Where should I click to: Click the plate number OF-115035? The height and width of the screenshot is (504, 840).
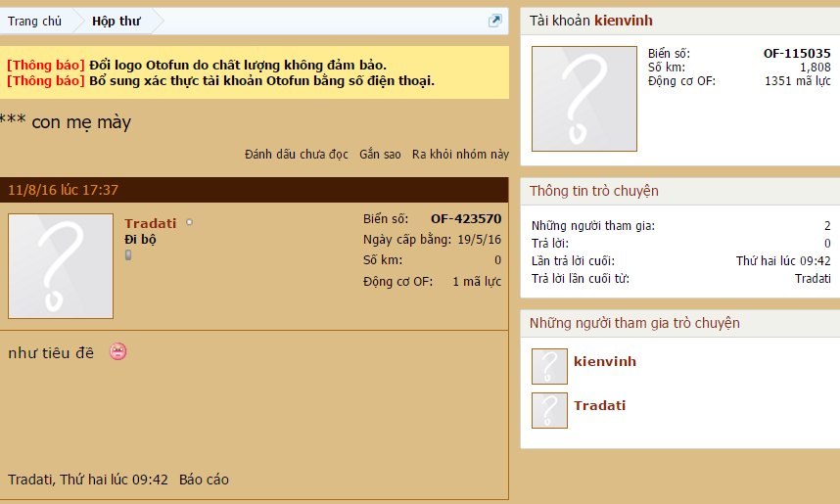coord(797,54)
